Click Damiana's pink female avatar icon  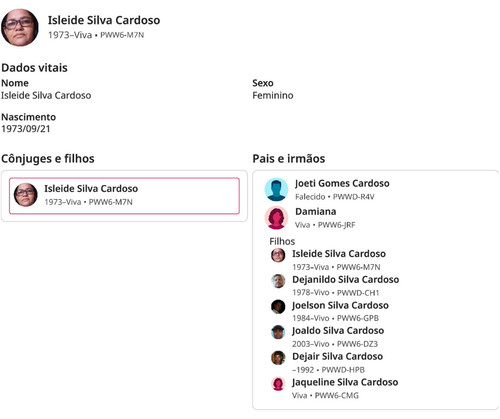(276, 218)
